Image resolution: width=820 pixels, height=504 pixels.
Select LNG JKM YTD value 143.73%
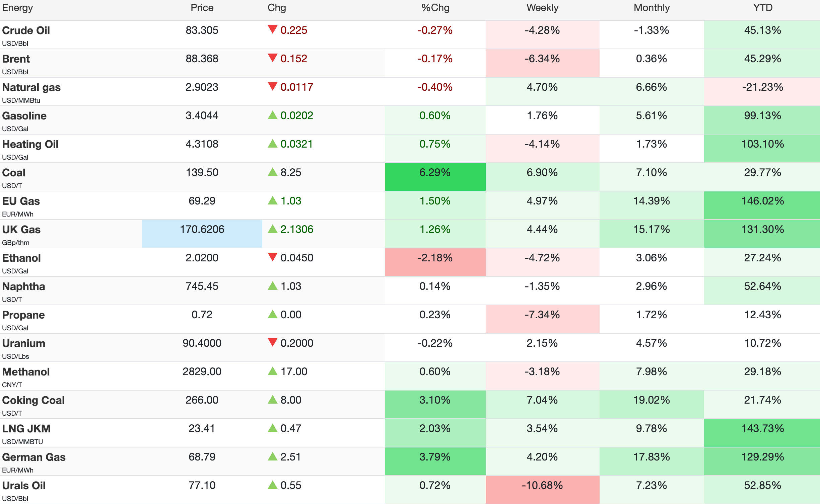tap(762, 433)
